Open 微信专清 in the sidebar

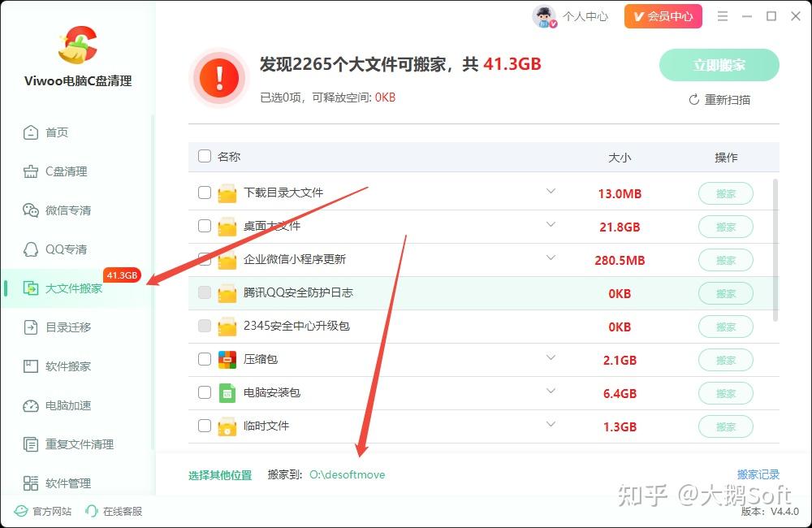[x=68, y=210]
